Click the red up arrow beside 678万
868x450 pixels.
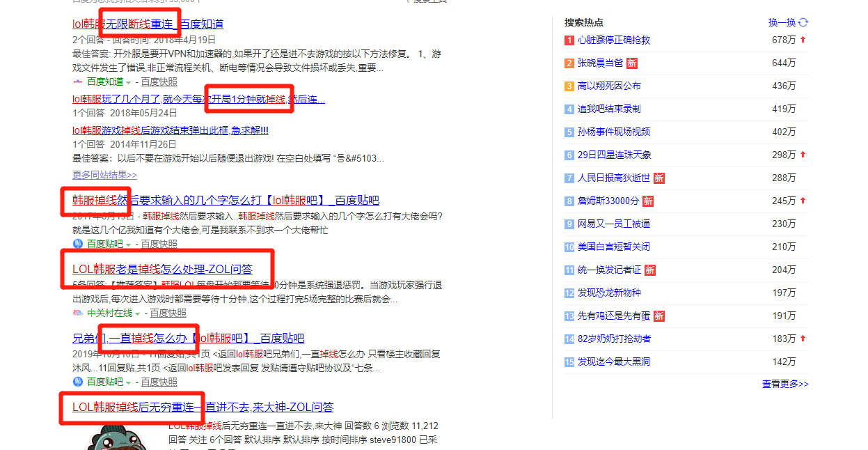click(803, 40)
